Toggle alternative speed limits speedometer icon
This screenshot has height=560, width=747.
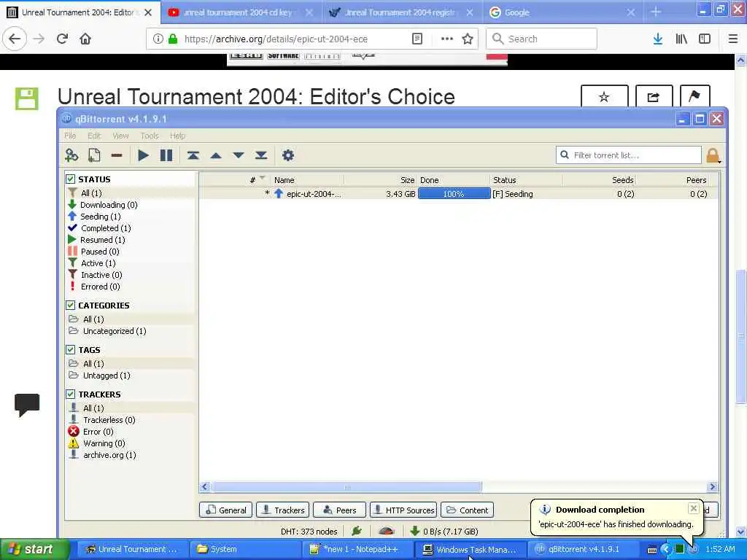click(x=387, y=531)
